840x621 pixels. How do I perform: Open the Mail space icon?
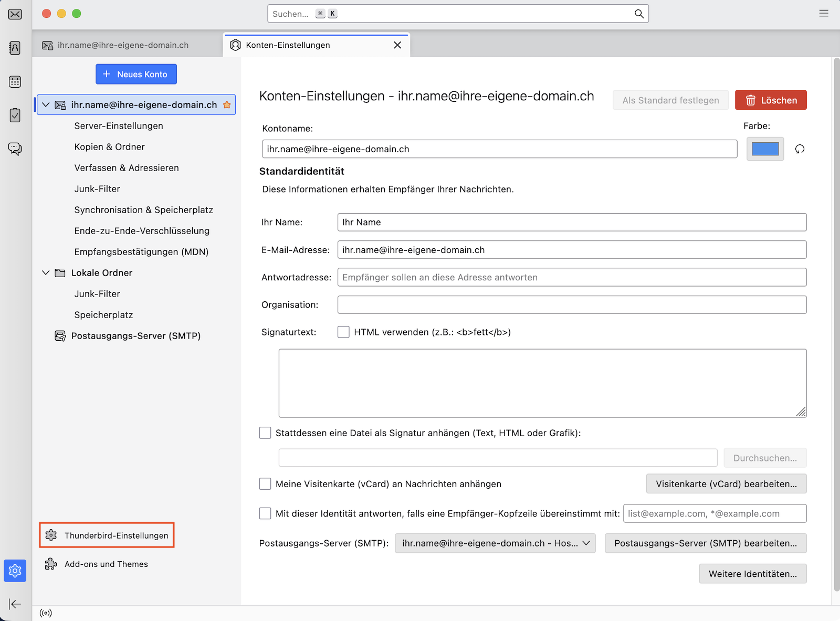[x=15, y=14]
